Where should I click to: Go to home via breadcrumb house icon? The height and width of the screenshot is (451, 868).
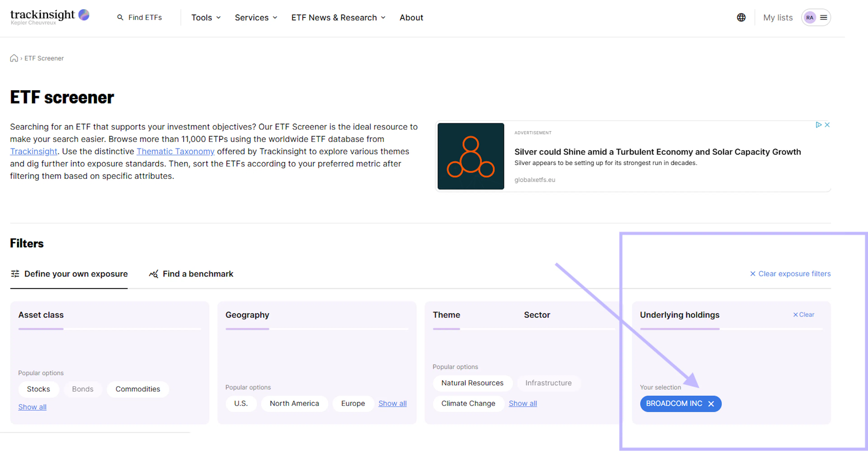coord(14,58)
